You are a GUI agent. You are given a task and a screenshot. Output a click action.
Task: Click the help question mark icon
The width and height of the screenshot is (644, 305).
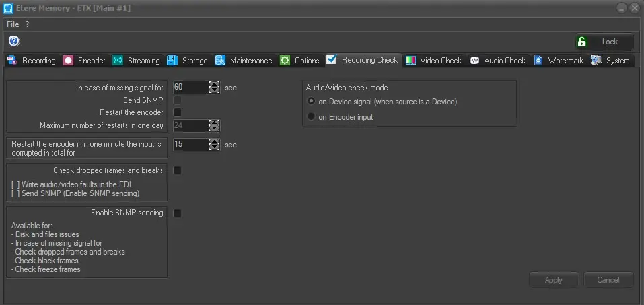click(13, 41)
